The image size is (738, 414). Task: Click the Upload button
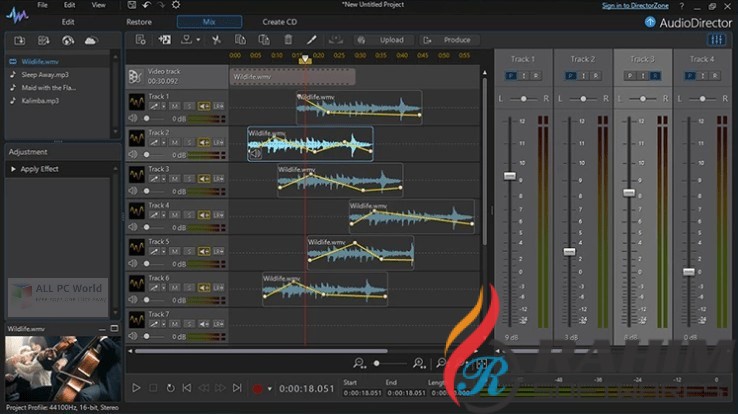(x=391, y=40)
